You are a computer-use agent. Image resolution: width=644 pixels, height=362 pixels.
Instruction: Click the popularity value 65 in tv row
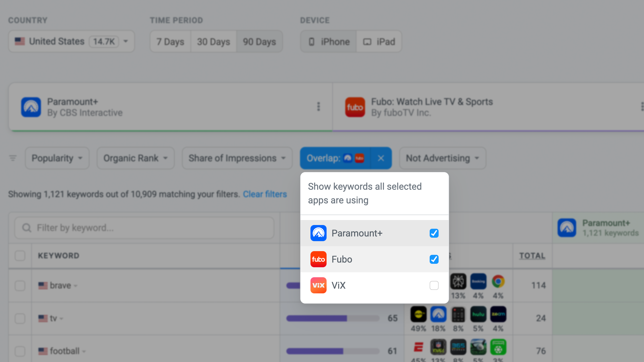coord(392,318)
